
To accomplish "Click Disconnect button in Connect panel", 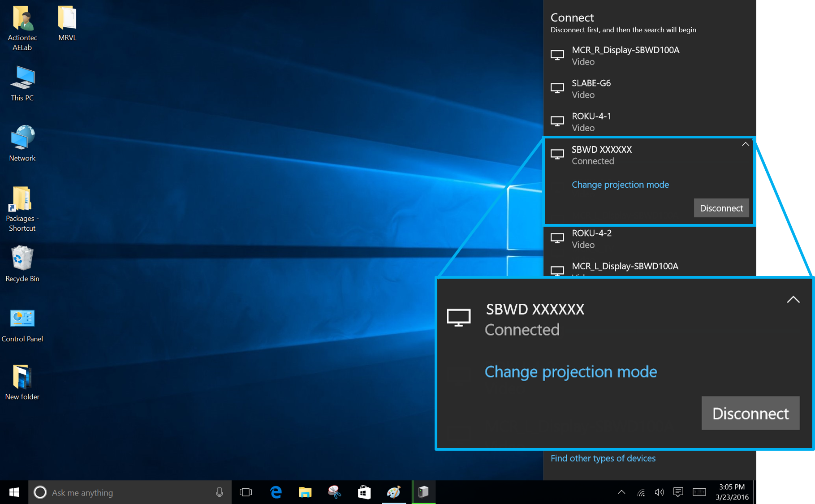I will [721, 208].
